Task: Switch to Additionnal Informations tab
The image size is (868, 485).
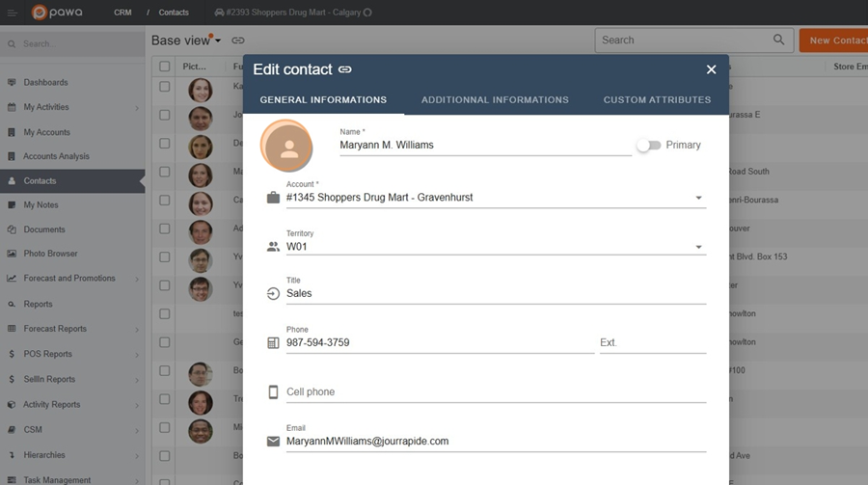Action: tap(495, 99)
